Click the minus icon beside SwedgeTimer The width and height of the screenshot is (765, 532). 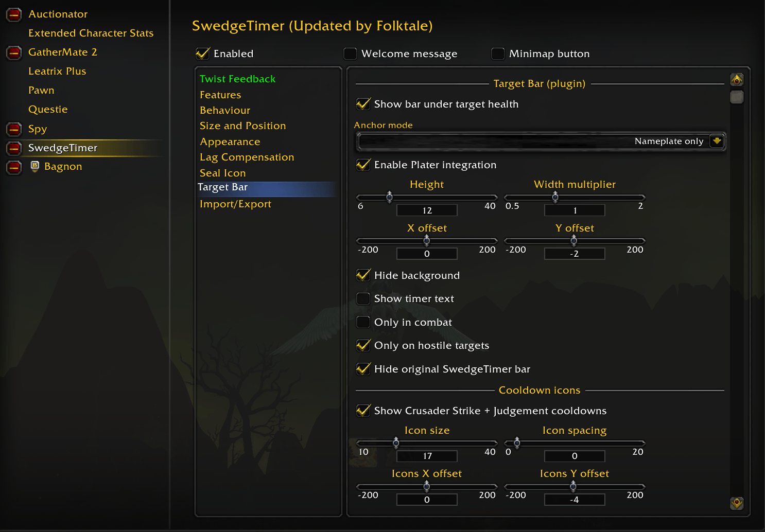click(x=14, y=148)
